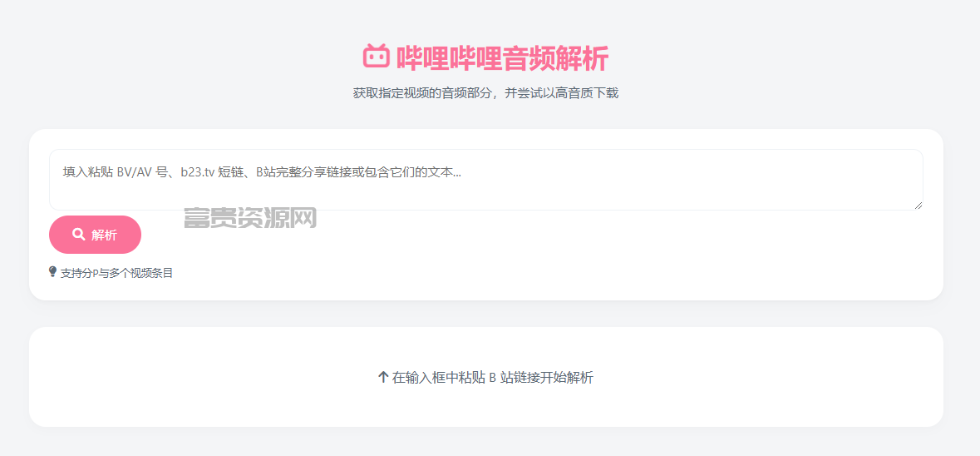
Task: Click the 在输入框中粘贴 B 站链接开始解析 text
Action: (x=493, y=378)
